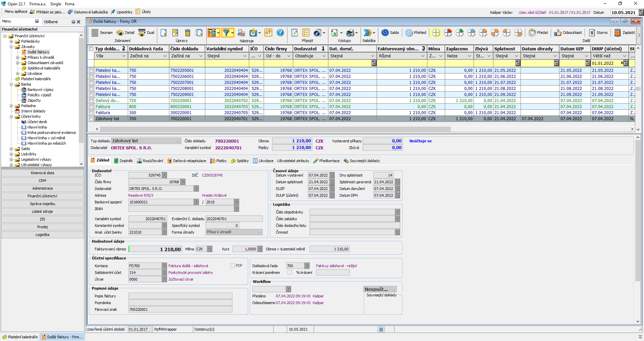
Task: Expand the Saldo tree node
Action: pyautogui.click(x=11, y=149)
